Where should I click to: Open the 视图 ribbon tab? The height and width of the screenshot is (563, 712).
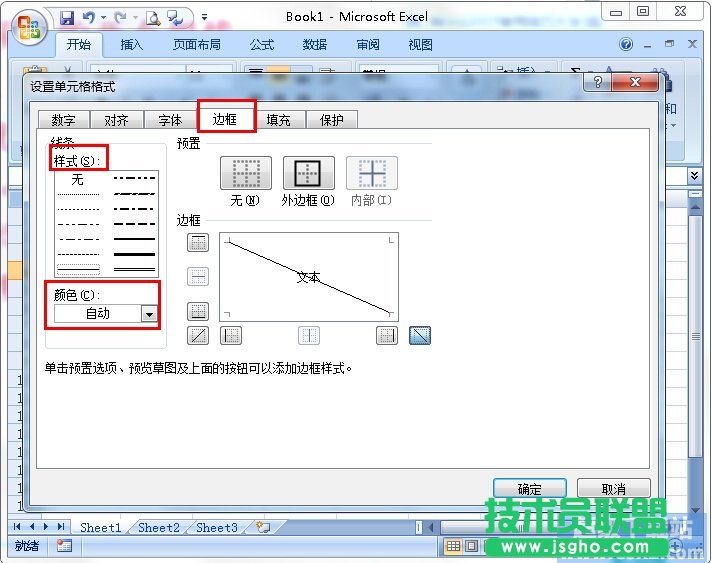pyautogui.click(x=421, y=44)
